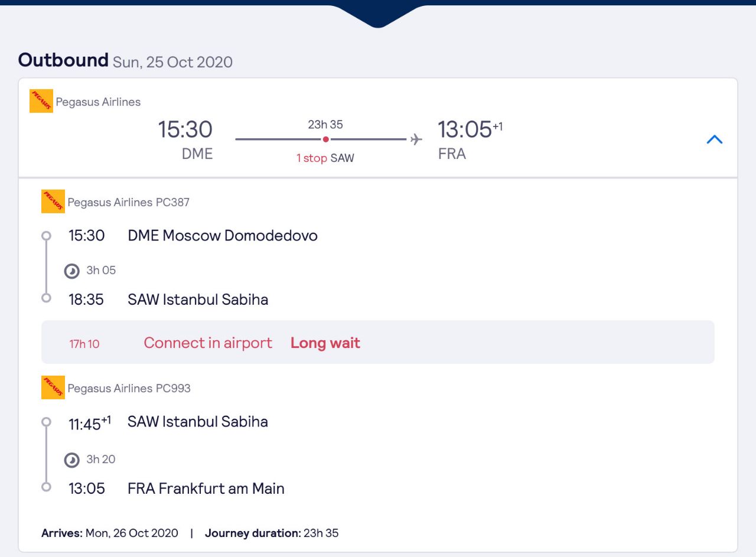Click 'FRA Frankfurt am Main' airport name
The height and width of the screenshot is (557, 756).
click(x=206, y=488)
